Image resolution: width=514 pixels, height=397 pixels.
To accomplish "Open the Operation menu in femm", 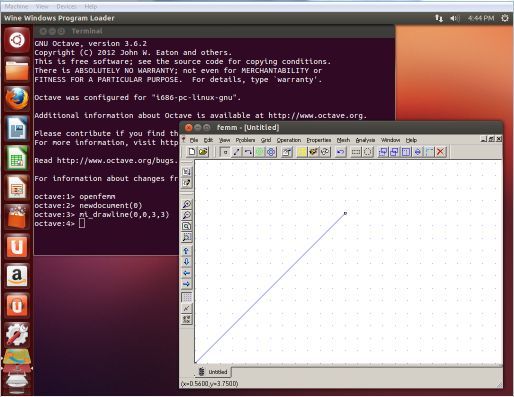I will pyautogui.click(x=289, y=140).
